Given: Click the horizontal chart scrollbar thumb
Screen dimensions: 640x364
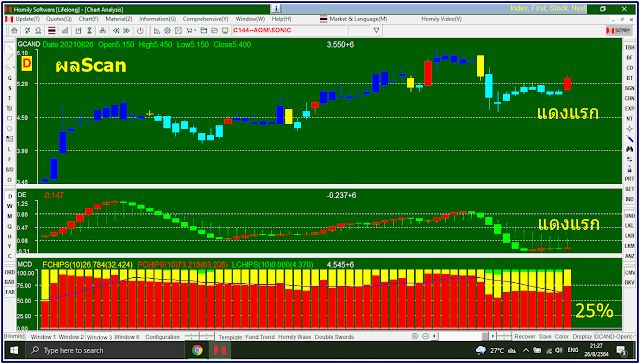Looking at the screenshot, I should [x=484, y=336].
